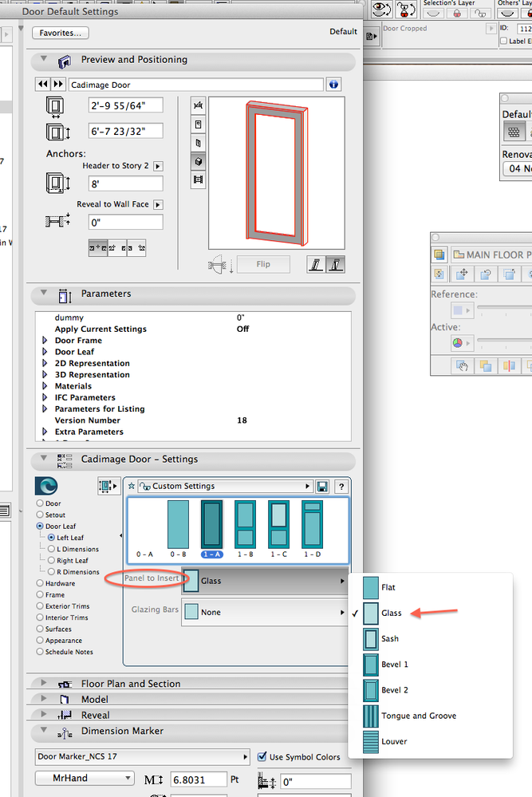This screenshot has width=532, height=797.
Task: Open the MrHand font selector
Action: (85, 778)
